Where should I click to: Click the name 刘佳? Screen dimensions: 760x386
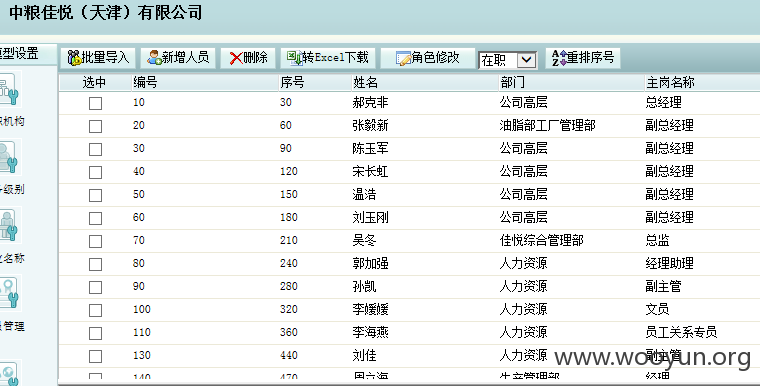364,355
